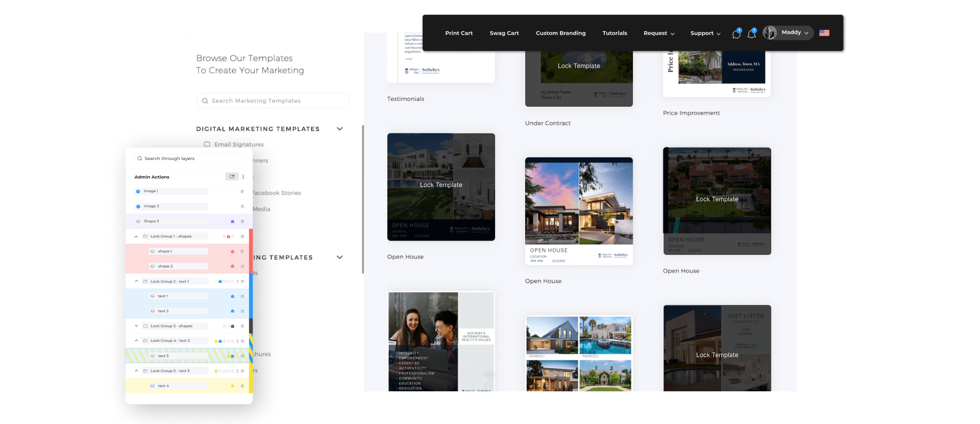
Task: Select the Shape 3 layer name
Action: coord(151,221)
